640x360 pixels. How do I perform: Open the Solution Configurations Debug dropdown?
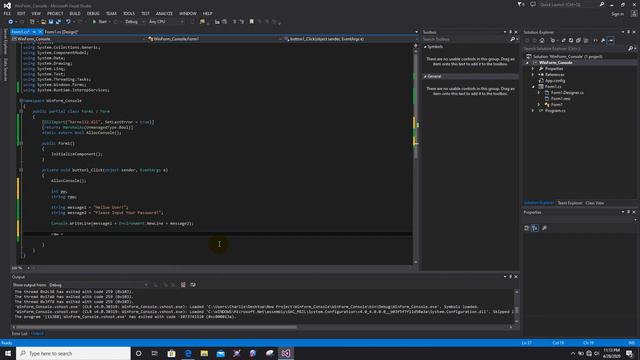pos(134,22)
